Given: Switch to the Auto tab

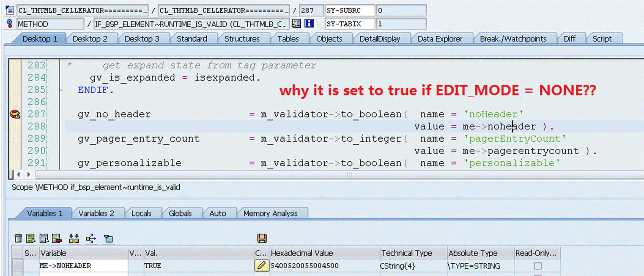Looking at the screenshot, I should [x=217, y=213].
